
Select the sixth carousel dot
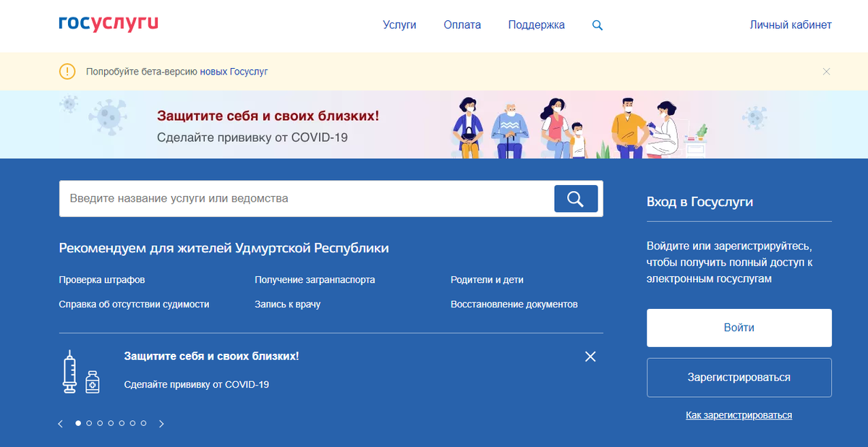[x=132, y=423]
